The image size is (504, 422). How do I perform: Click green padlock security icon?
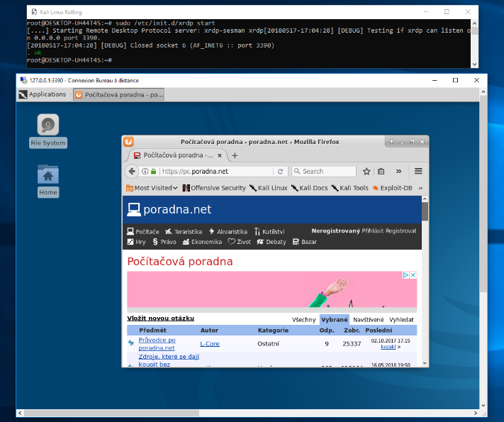(154, 172)
